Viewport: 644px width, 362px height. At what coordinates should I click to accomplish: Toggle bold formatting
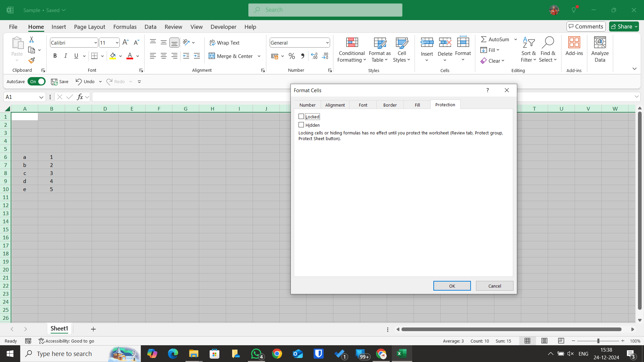click(55, 56)
